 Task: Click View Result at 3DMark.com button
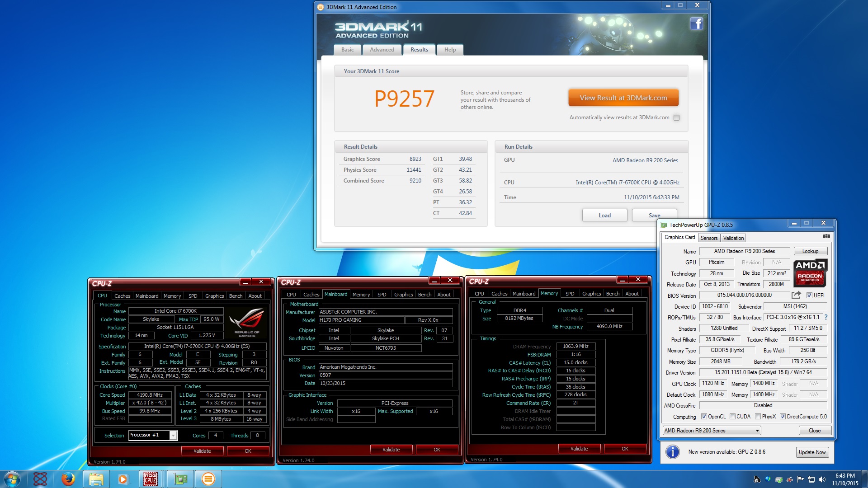tap(623, 98)
